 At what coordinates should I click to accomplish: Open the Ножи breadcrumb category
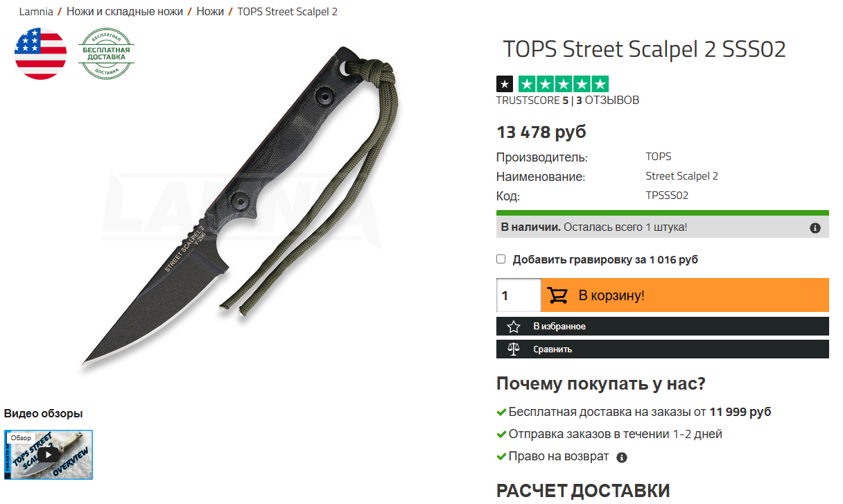[210, 12]
